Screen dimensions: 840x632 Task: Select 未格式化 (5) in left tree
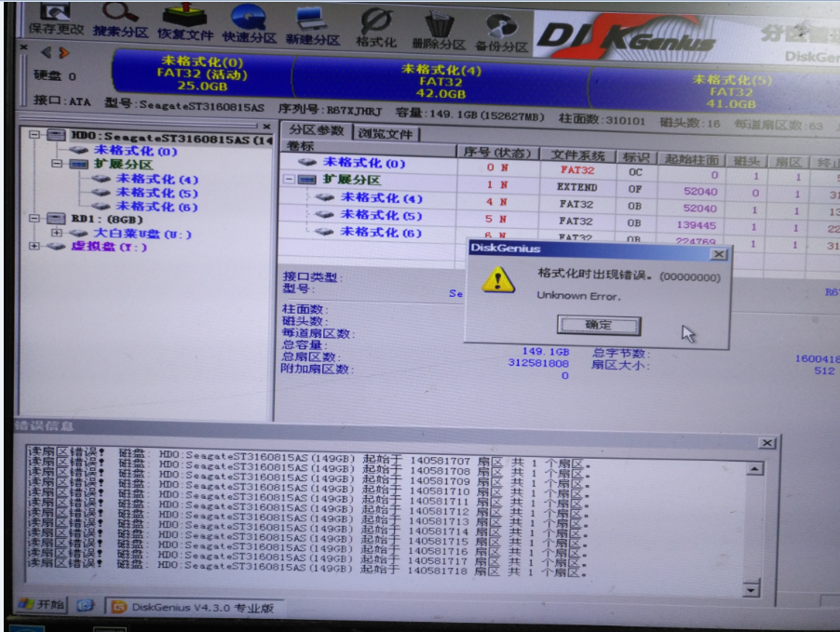click(157, 193)
